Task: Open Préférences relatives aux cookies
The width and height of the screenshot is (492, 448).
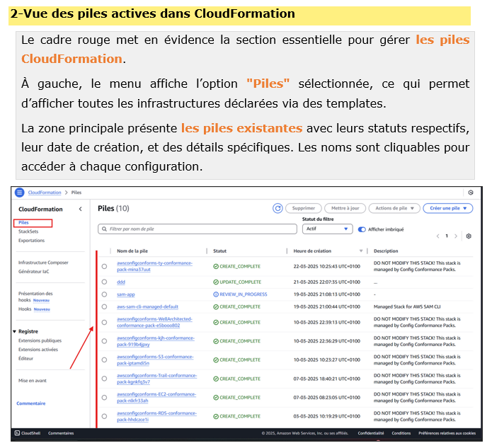Action: (447, 433)
